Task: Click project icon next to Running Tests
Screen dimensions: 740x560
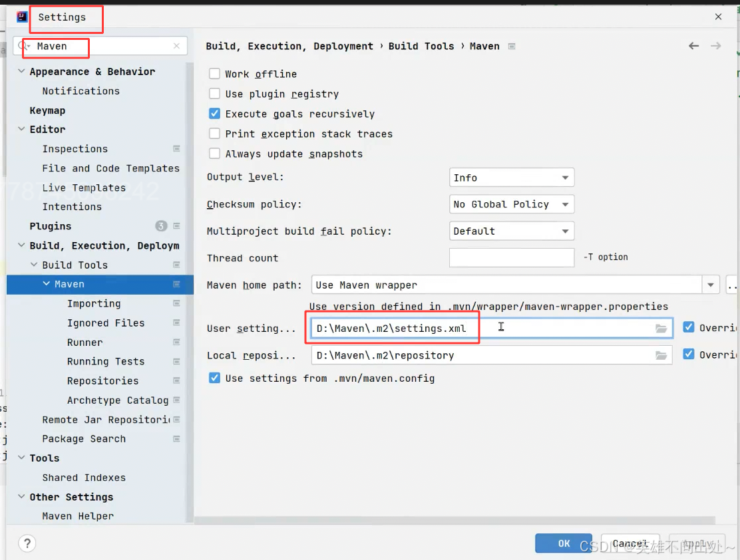Action: point(176,361)
